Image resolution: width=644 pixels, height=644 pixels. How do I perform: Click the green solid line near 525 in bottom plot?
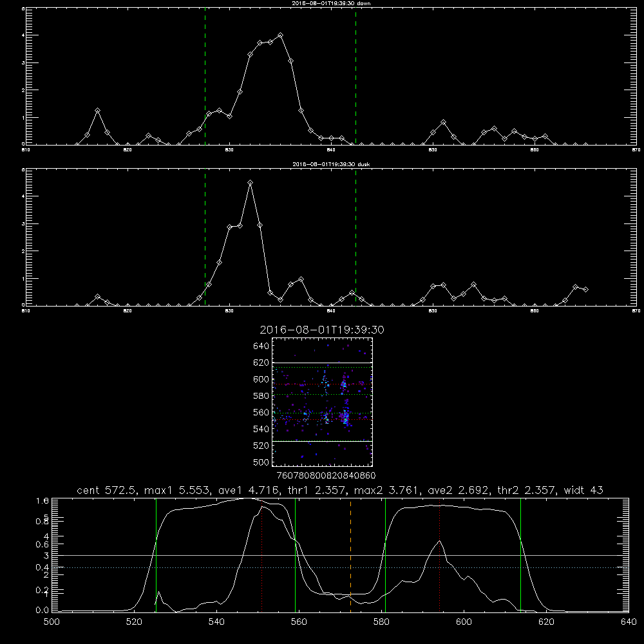[x=156, y=555]
